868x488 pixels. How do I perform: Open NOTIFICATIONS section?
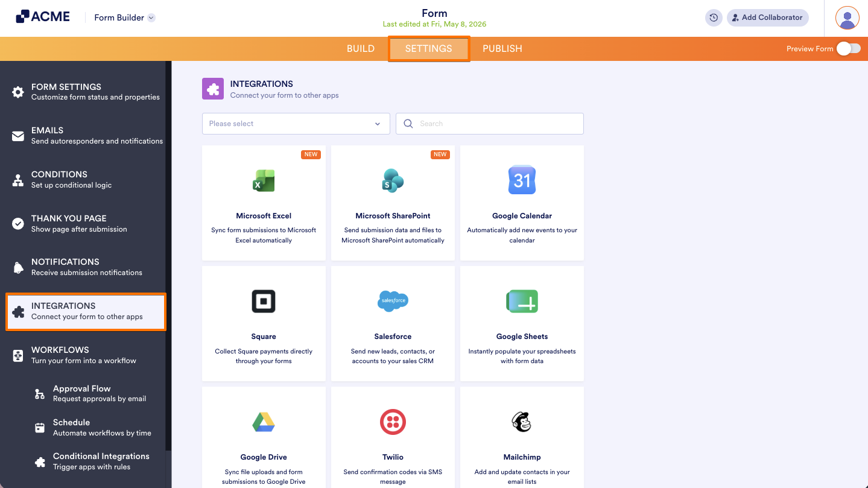(x=86, y=267)
